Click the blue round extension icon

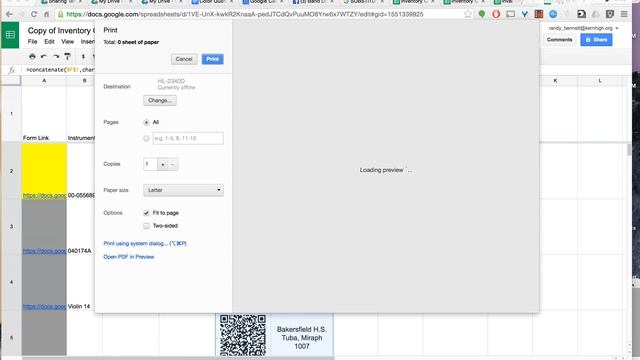(553, 14)
